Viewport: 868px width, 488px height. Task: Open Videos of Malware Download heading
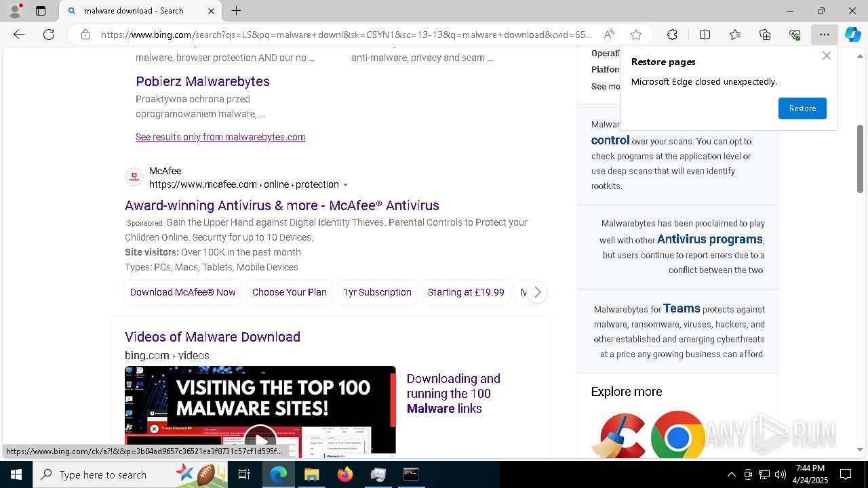(x=212, y=337)
